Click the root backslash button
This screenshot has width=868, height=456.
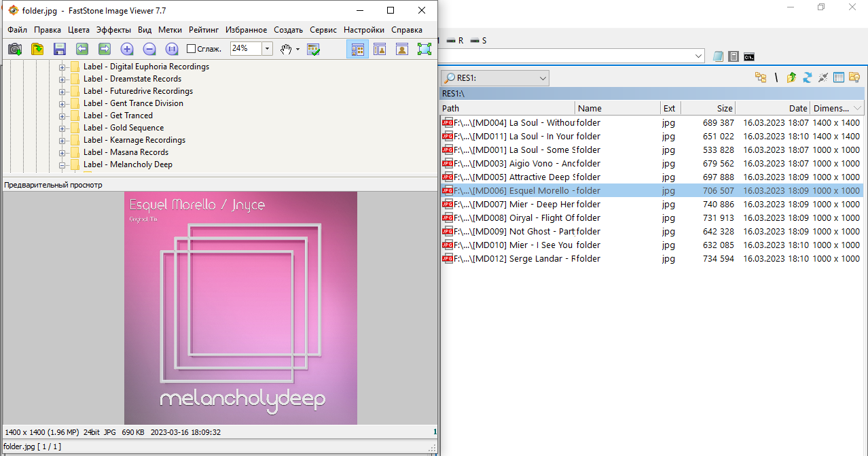(x=776, y=77)
